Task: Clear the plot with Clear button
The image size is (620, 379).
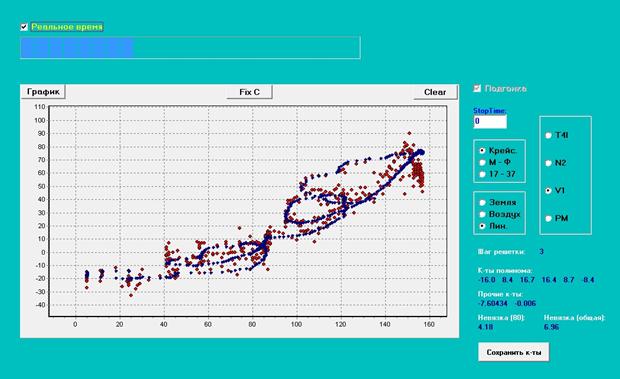Action: 435,92
